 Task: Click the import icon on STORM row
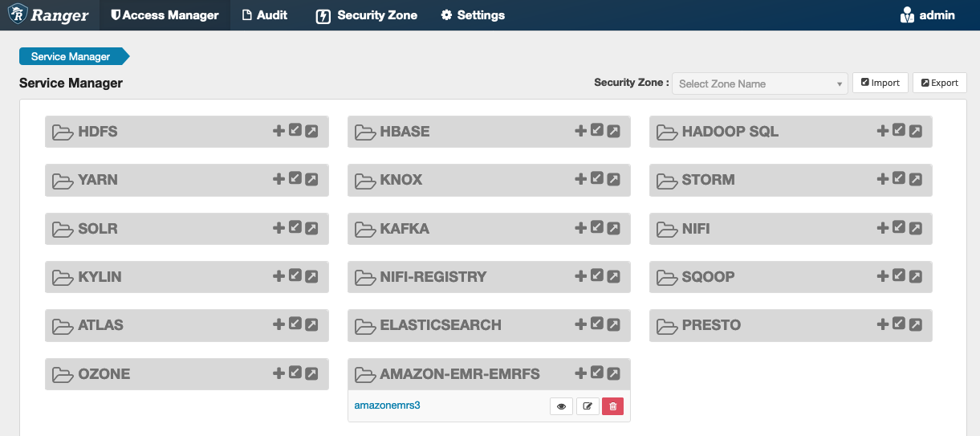(899, 180)
